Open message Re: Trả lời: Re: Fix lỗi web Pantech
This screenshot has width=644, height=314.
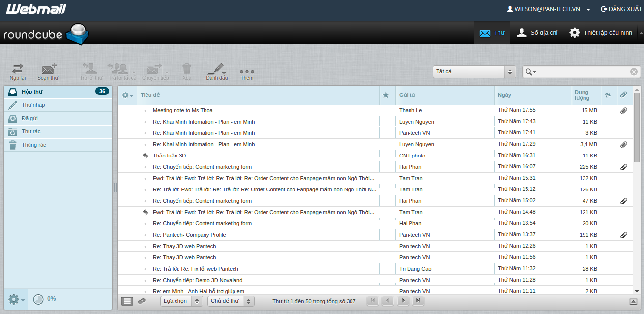click(x=195, y=269)
